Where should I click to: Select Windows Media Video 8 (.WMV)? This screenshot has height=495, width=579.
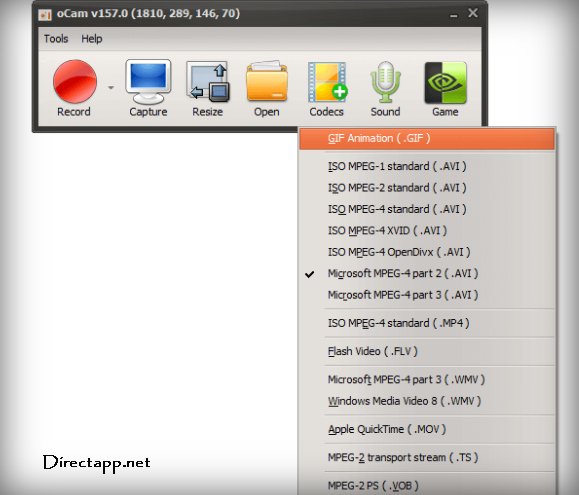427,401
